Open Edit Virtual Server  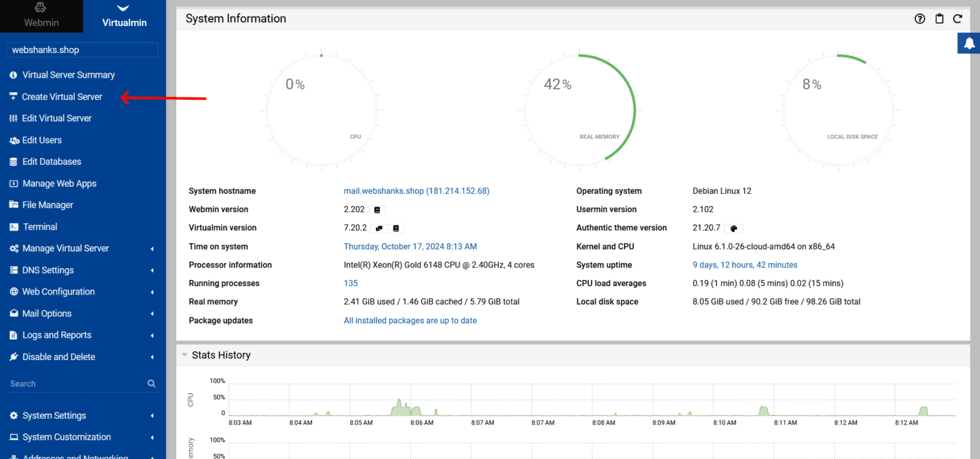click(x=57, y=118)
